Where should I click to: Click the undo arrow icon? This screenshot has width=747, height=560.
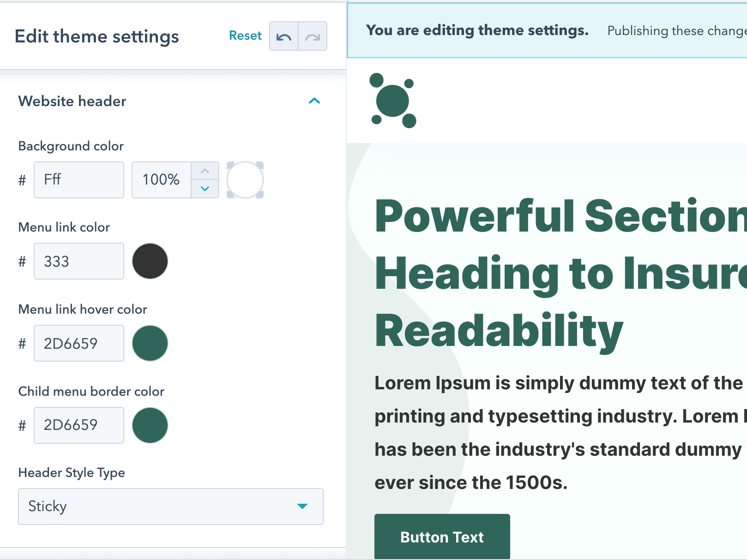pyautogui.click(x=284, y=36)
